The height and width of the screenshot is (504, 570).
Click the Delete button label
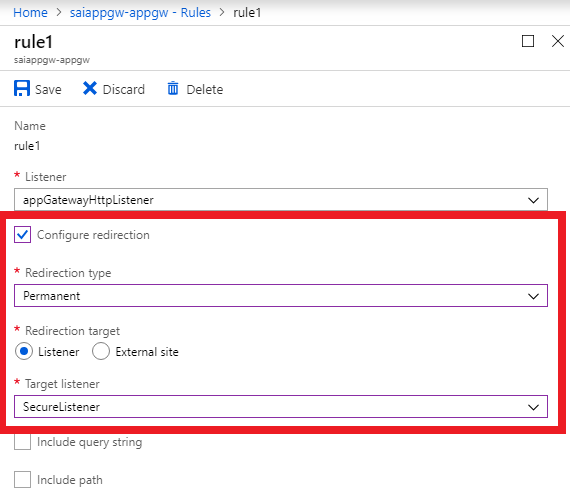pyautogui.click(x=205, y=89)
